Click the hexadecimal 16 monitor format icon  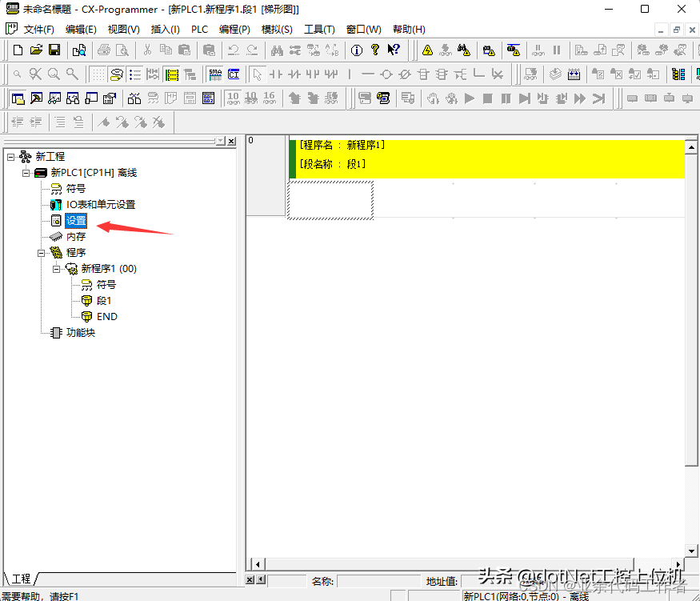(x=269, y=98)
